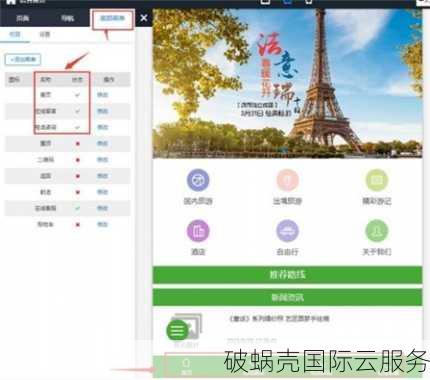Click the 二维码 name cell in the menu table
430x380 pixels.
pos(46,160)
